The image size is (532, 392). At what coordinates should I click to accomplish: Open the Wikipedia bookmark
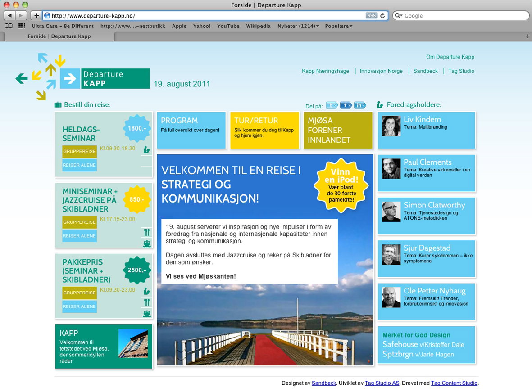(258, 26)
